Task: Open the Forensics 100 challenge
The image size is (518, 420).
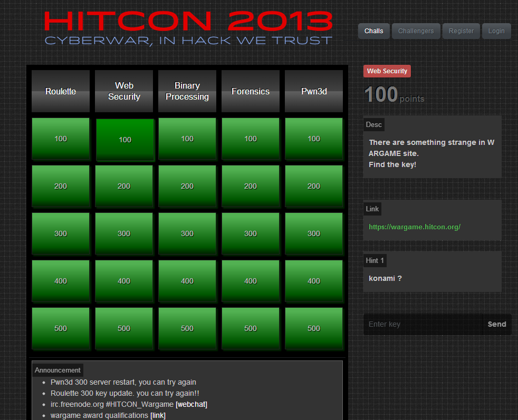Action: pyautogui.click(x=251, y=139)
